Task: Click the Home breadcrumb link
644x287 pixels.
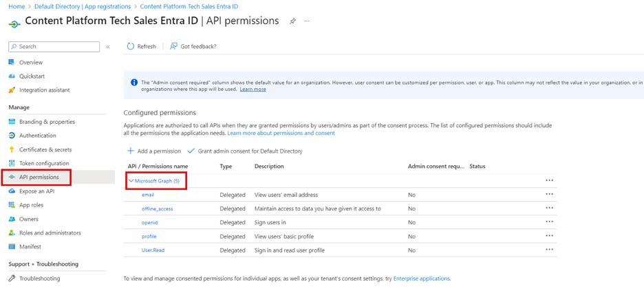Action: [15, 7]
